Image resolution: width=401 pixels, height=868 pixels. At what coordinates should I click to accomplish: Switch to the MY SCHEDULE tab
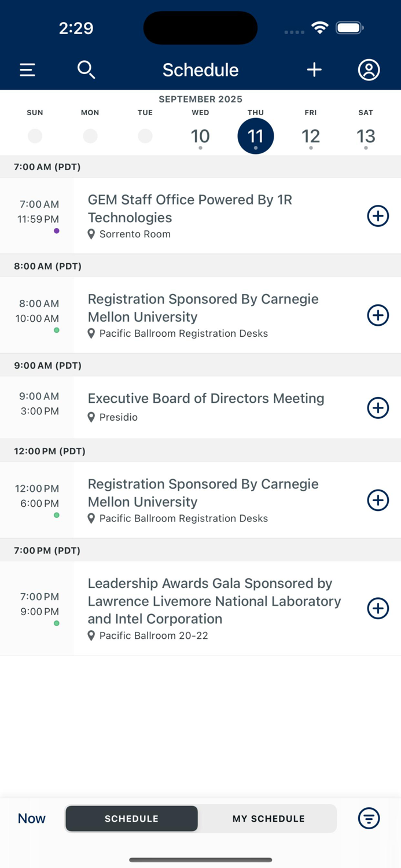(268, 818)
